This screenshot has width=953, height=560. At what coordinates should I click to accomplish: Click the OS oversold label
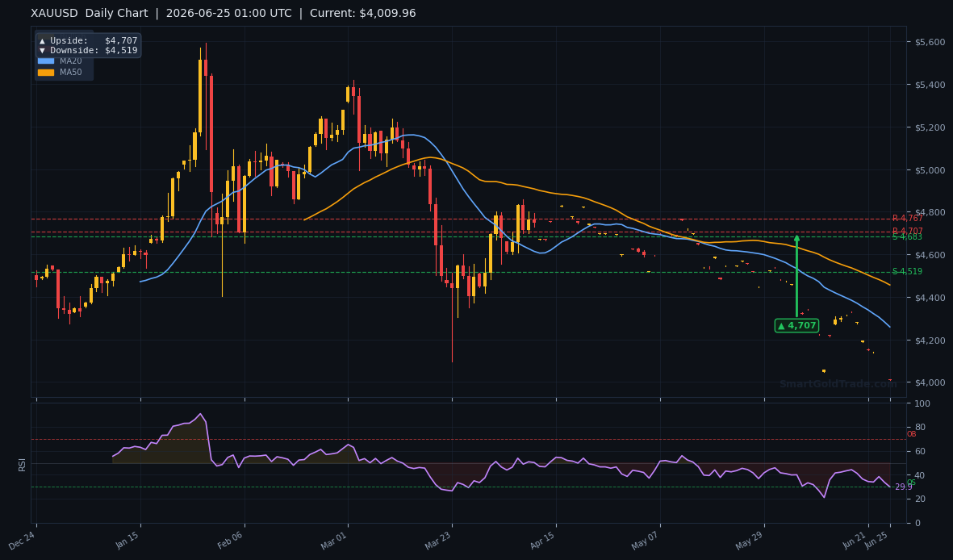point(911,483)
